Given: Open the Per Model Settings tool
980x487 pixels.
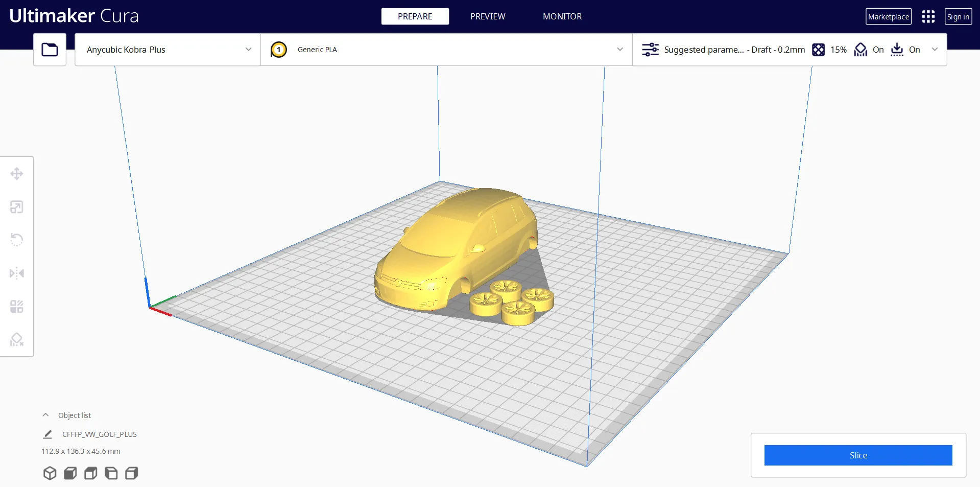Looking at the screenshot, I should pyautogui.click(x=17, y=307).
